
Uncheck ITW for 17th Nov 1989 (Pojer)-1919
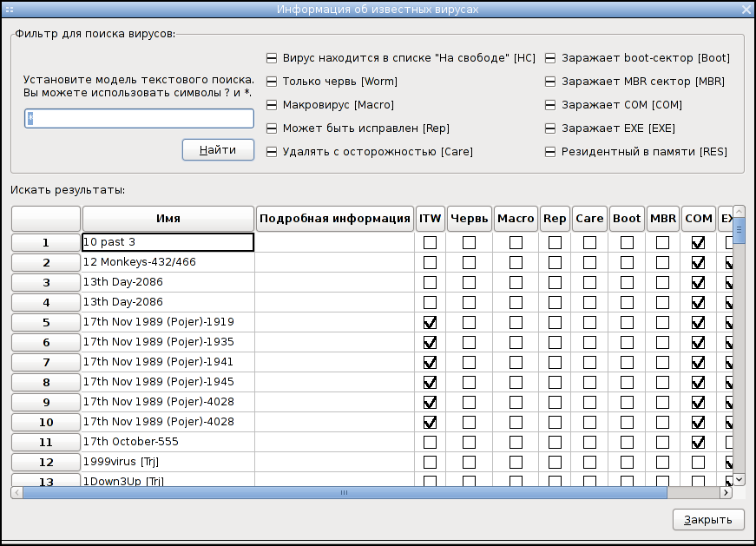tap(430, 323)
